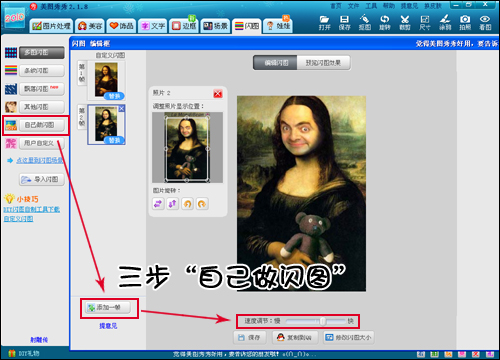Click the dotted grid icon beside 多图闪图
This screenshot has width=500, height=360.
(11, 52)
